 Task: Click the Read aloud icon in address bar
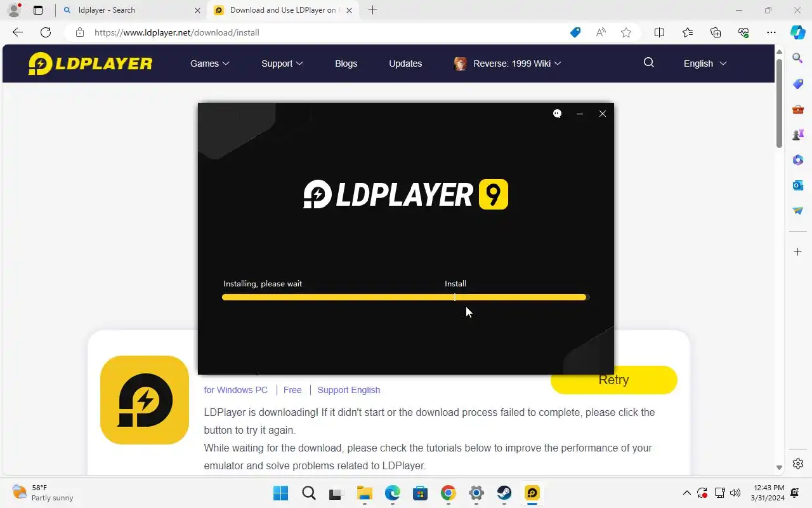(x=601, y=32)
